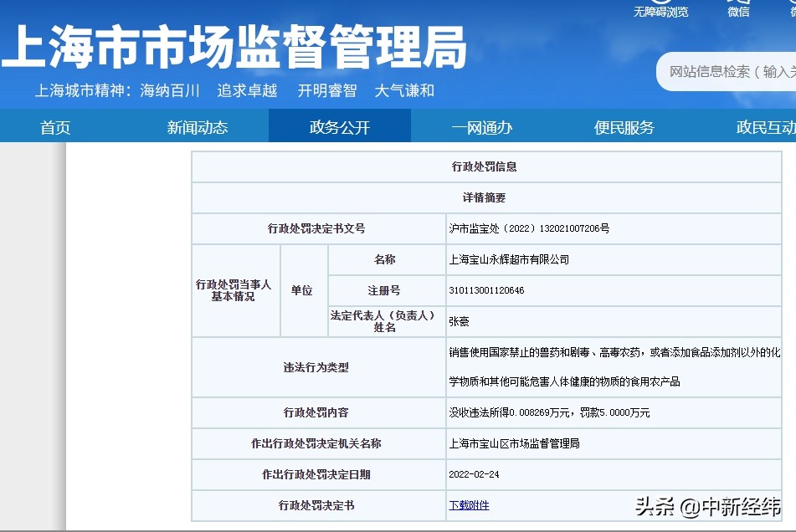Click the slogan text 开明睿智
The image size is (796, 532).
point(327,91)
